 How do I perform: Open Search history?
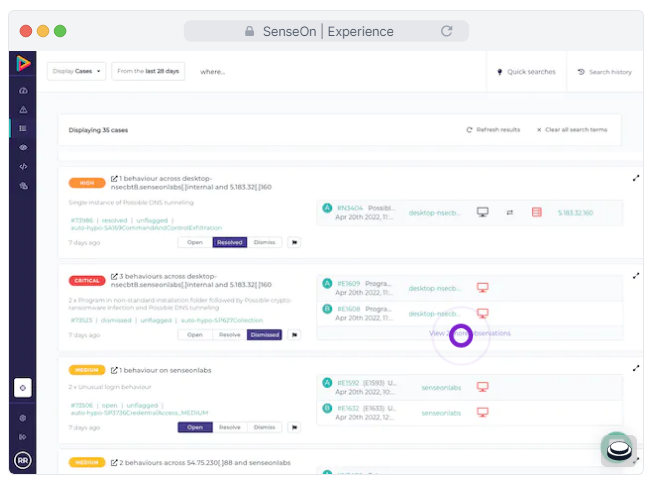[x=605, y=72]
